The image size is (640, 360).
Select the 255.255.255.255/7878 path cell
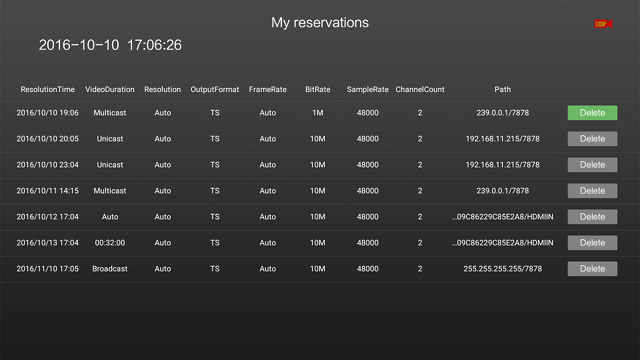(x=502, y=269)
